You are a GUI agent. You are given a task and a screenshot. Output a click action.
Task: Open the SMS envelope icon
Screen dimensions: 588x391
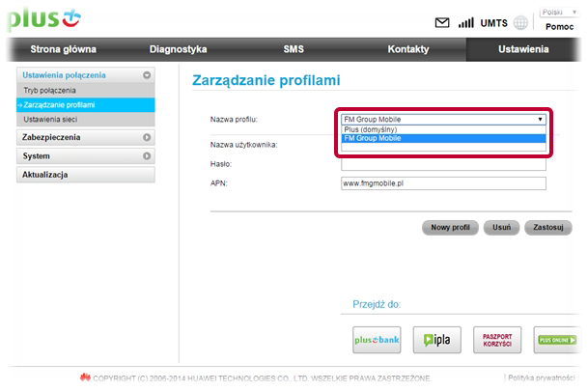tap(442, 23)
